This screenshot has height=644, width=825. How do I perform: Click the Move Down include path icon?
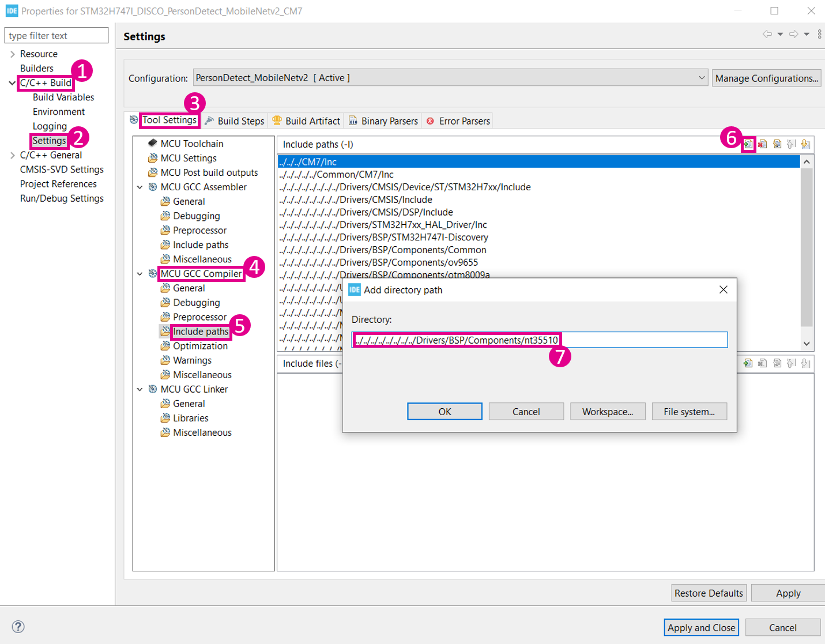pyautogui.click(x=806, y=144)
